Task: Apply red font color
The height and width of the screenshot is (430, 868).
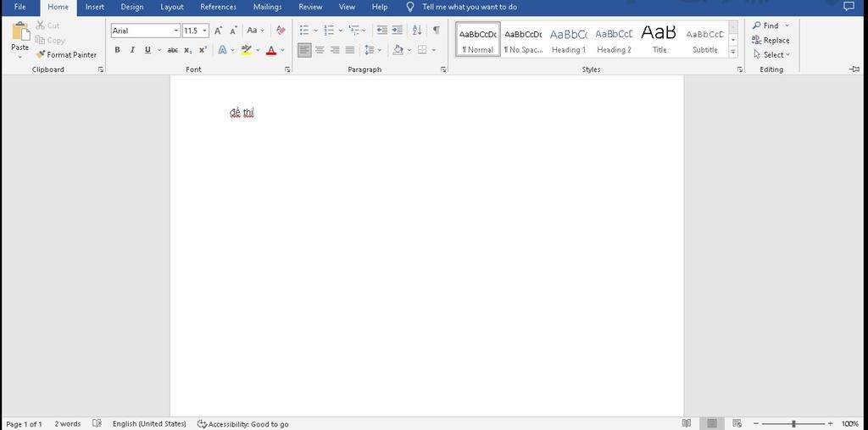Action: (270, 50)
